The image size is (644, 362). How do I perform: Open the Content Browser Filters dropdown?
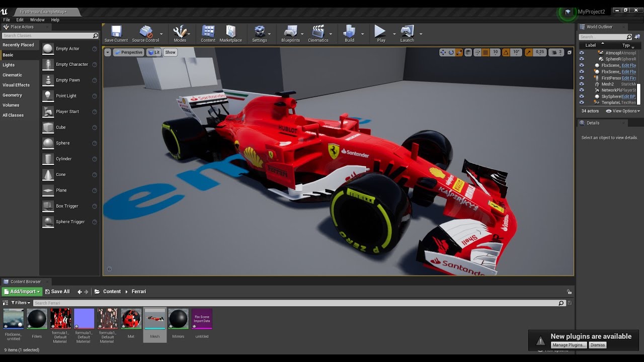[x=21, y=303]
